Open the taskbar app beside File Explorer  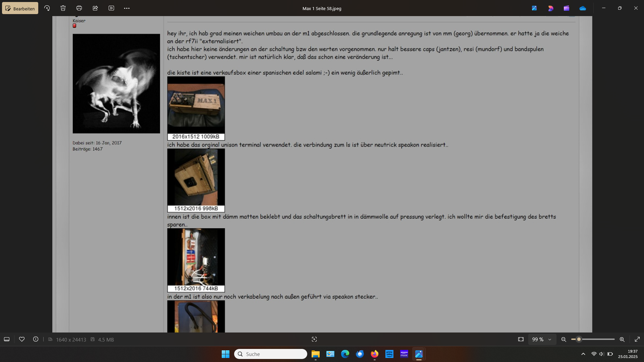tap(330, 354)
